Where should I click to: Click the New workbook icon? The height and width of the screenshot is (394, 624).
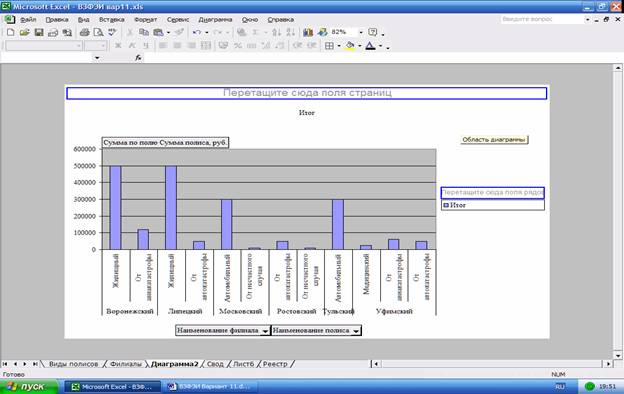coord(11,32)
